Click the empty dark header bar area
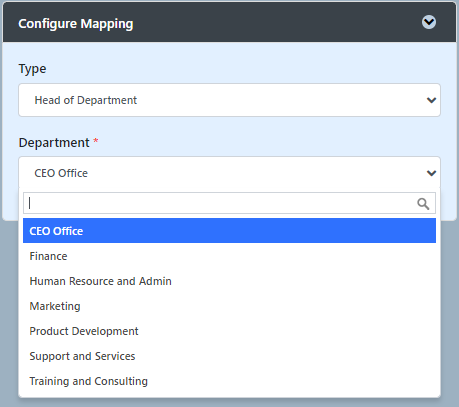The width and height of the screenshot is (459, 407). [x=277, y=23]
